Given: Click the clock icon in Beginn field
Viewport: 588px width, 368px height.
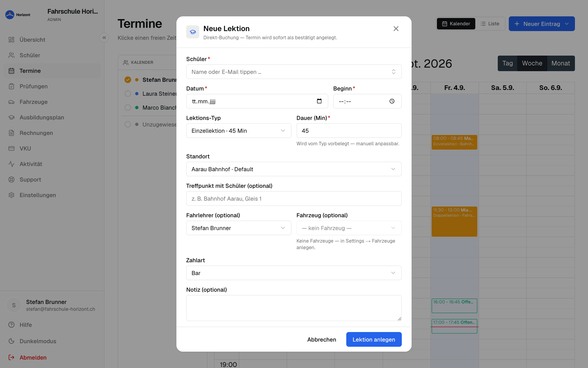Looking at the screenshot, I should 392,101.
